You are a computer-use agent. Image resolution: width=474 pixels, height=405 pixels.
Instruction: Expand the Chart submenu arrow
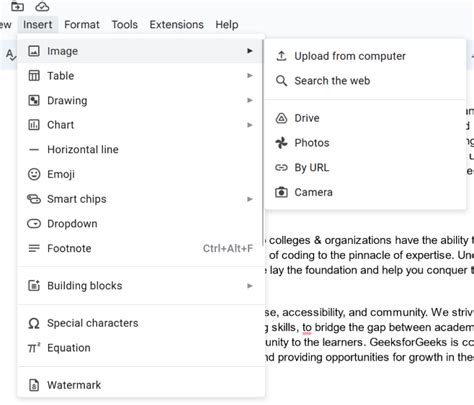pos(250,125)
